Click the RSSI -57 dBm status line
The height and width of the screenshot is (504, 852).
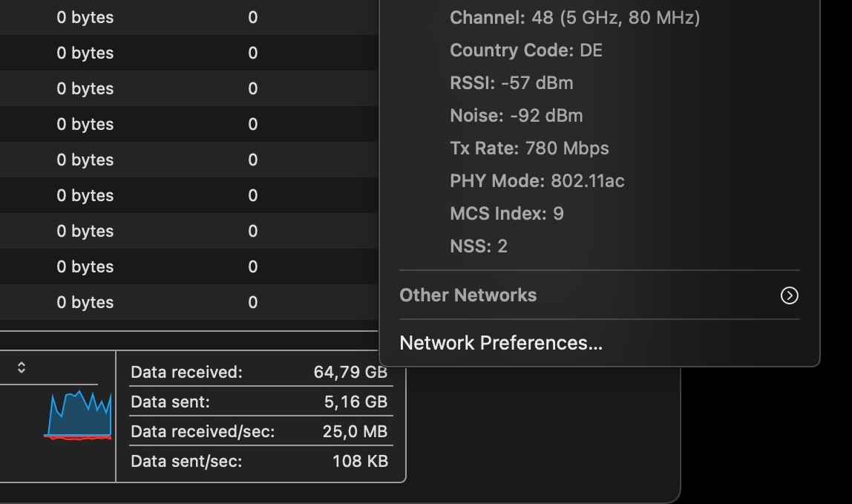511,83
